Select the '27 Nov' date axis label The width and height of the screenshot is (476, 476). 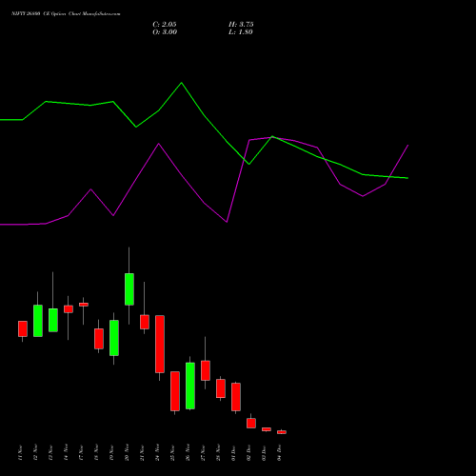tap(203, 452)
